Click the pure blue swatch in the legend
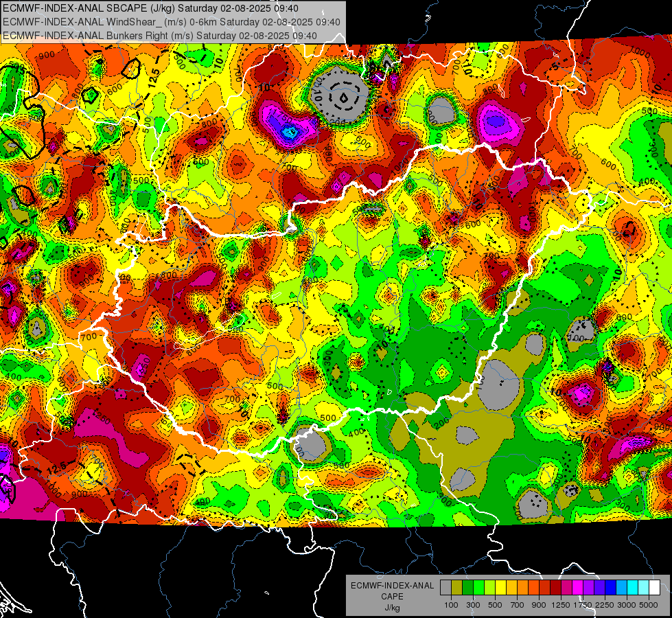 click(611, 588)
